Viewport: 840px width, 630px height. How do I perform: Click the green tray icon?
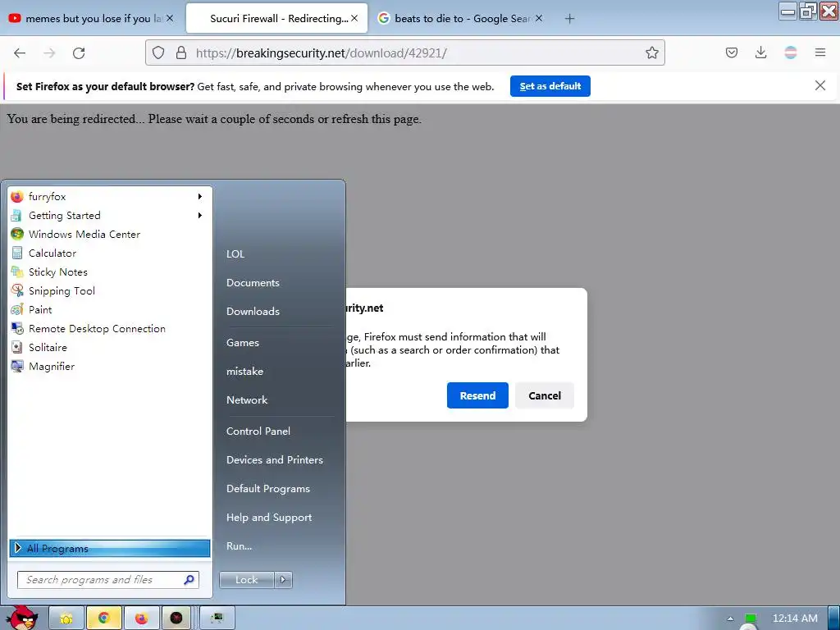point(751,619)
